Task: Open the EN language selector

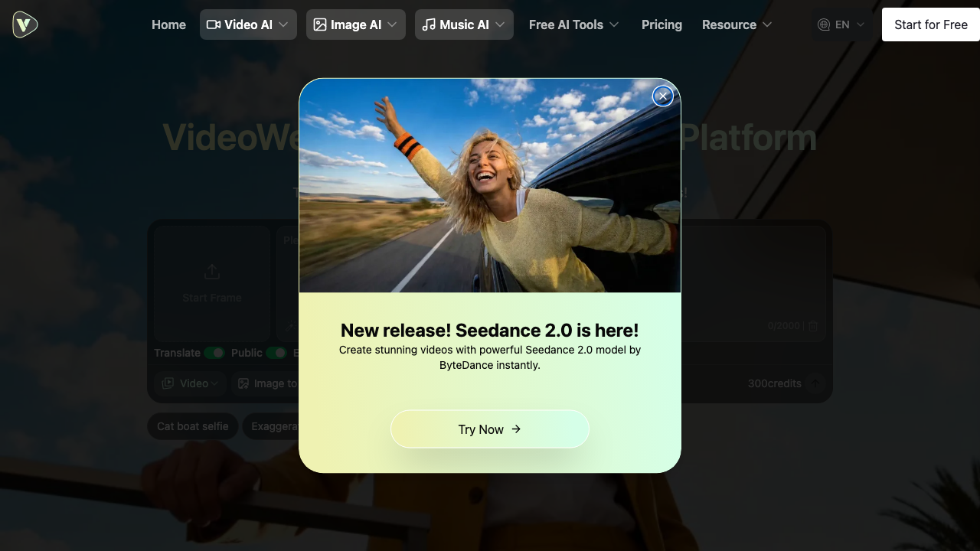Action: tap(842, 24)
